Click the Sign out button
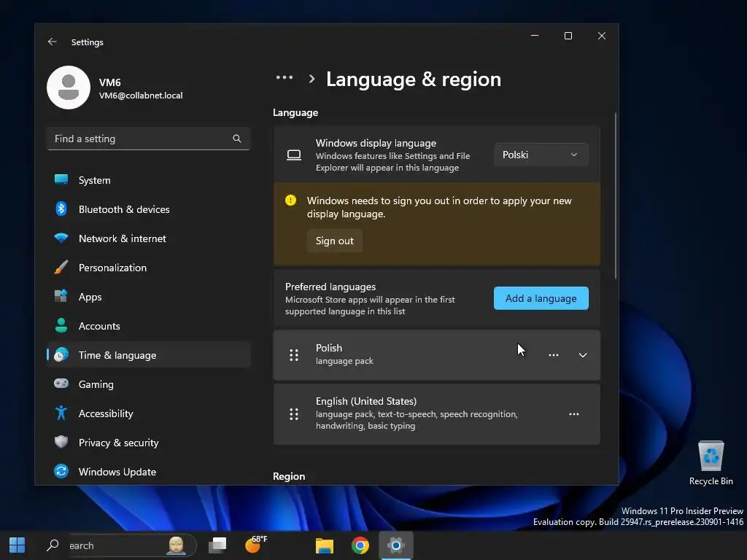 point(334,241)
